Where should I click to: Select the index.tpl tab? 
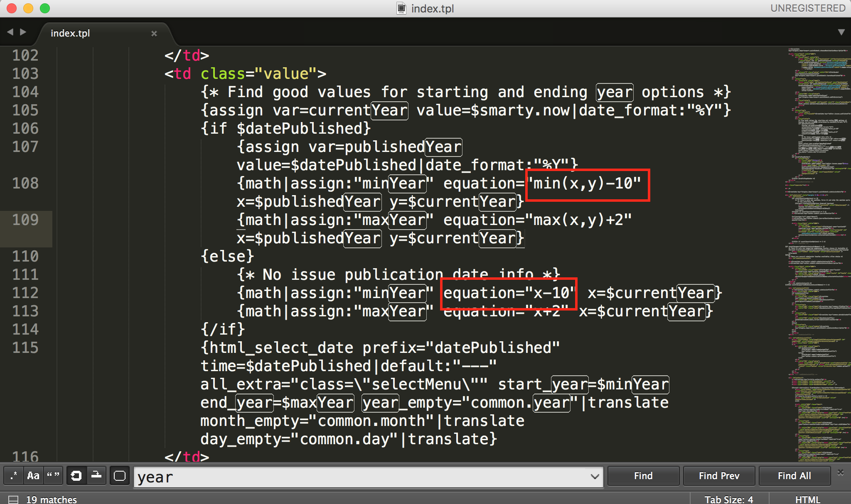point(71,33)
